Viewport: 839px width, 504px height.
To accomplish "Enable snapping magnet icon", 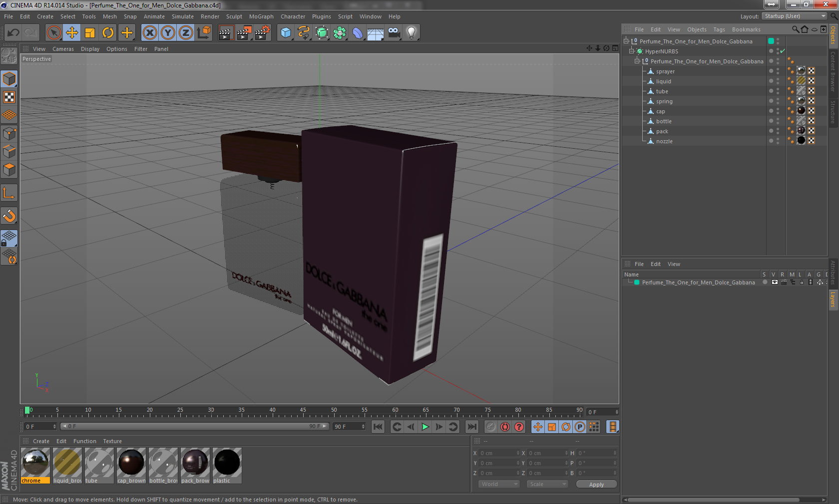I will pos(9,216).
